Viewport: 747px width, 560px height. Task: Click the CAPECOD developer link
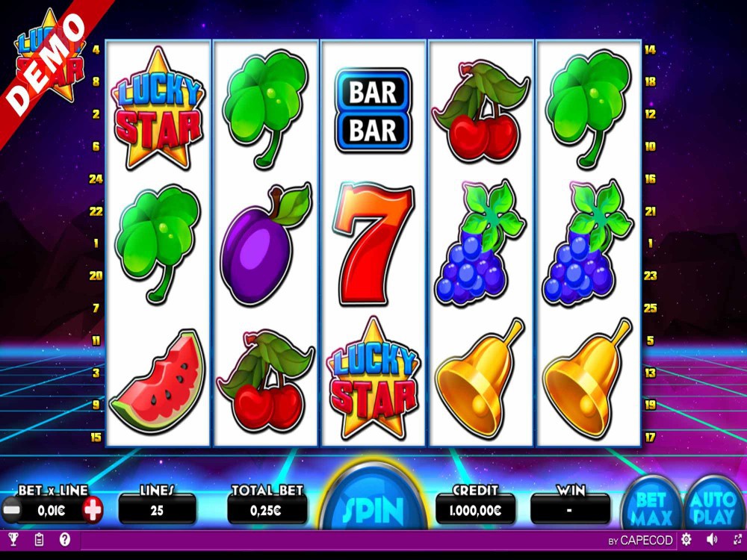pyautogui.click(x=641, y=541)
